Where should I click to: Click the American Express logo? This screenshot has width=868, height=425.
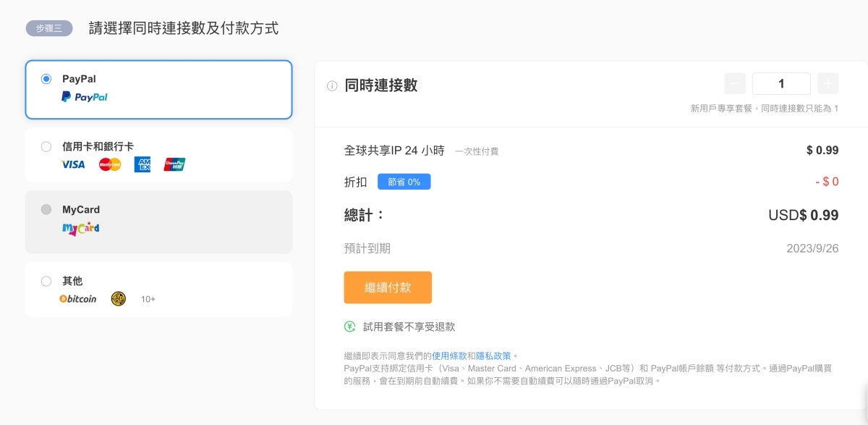coord(142,164)
